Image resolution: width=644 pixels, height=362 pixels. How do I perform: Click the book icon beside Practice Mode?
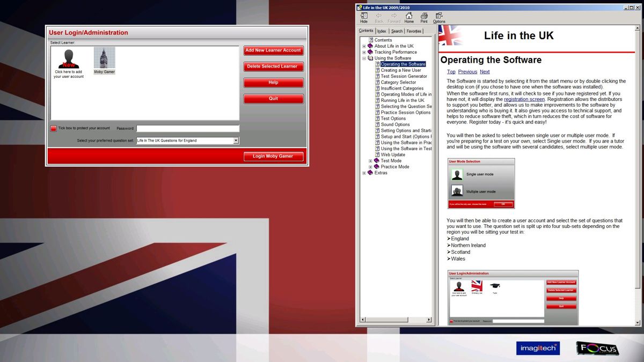[377, 167]
